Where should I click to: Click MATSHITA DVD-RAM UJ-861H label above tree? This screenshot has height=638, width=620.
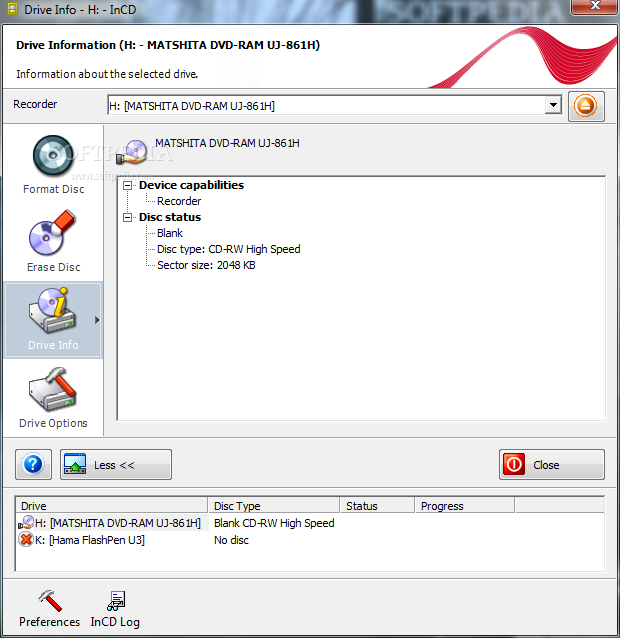pyautogui.click(x=227, y=143)
